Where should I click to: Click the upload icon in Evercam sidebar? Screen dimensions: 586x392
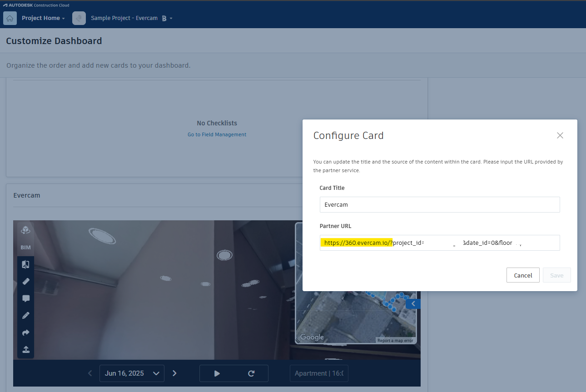[x=25, y=349]
